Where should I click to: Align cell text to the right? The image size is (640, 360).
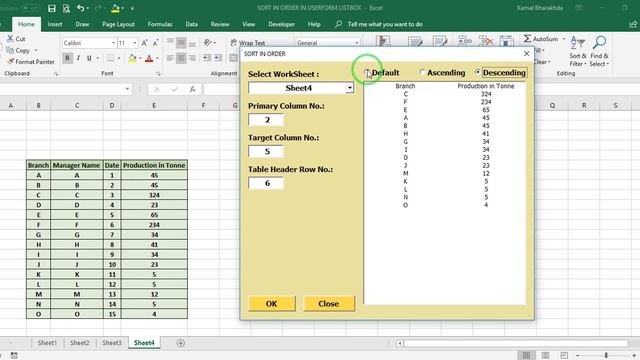pyautogui.click(x=192, y=58)
